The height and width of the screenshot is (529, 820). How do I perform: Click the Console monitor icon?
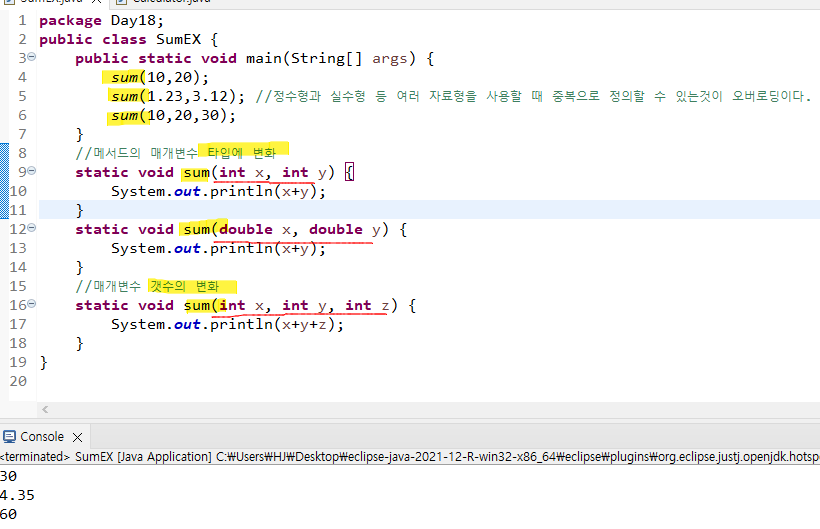9,436
